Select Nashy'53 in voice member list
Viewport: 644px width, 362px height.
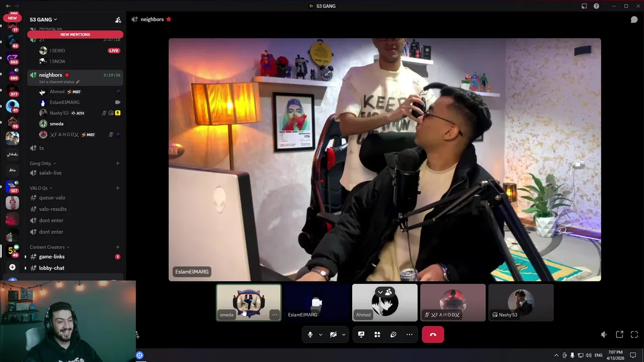coord(79,113)
